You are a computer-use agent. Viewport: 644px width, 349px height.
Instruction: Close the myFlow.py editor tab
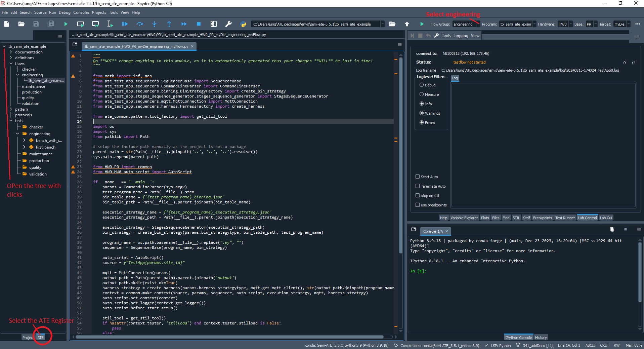pos(192,46)
